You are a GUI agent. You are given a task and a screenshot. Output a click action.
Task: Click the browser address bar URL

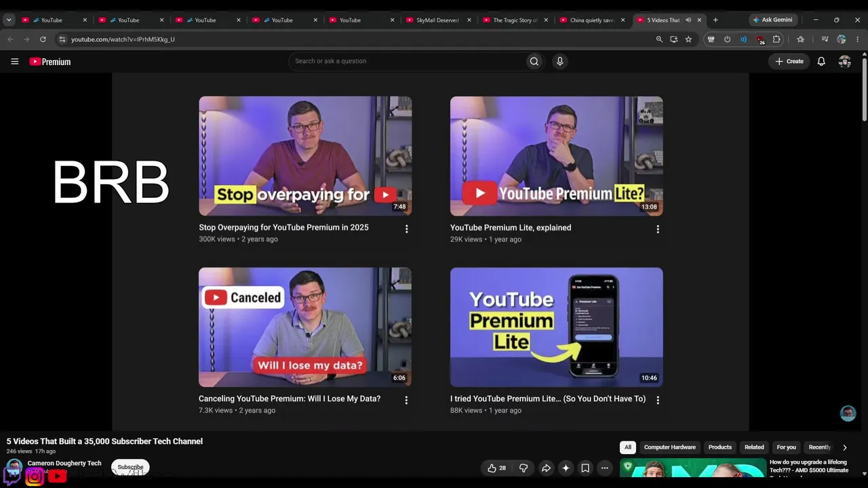click(x=123, y=39)
